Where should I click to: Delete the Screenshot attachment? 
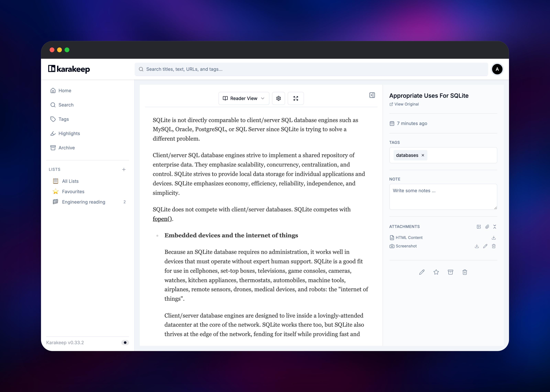click(x=494, y=246)
